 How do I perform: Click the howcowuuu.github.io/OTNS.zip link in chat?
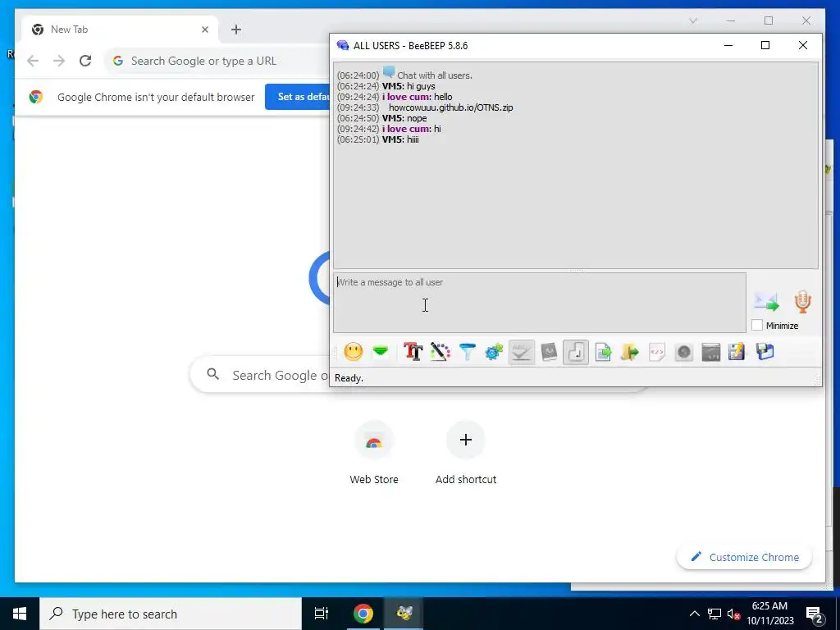tap(450, 107)
